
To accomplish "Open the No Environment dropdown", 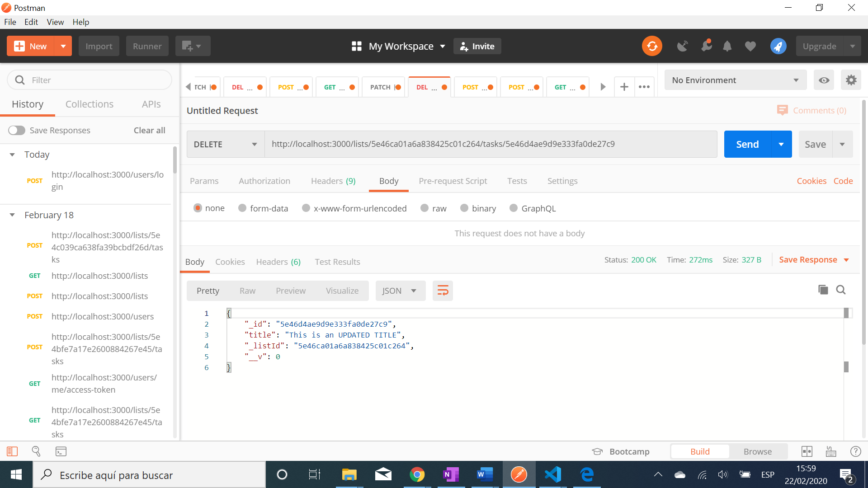I will coord(735,80).
